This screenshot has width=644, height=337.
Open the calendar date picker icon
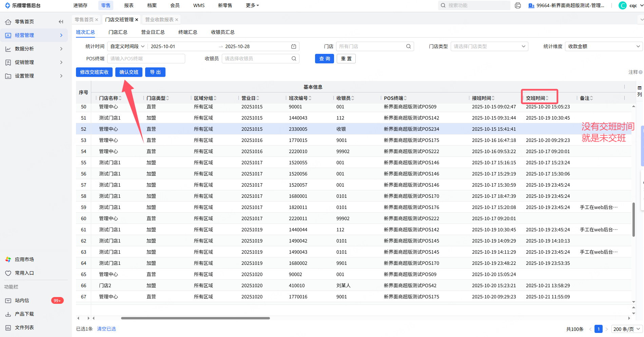coord(294,46)
